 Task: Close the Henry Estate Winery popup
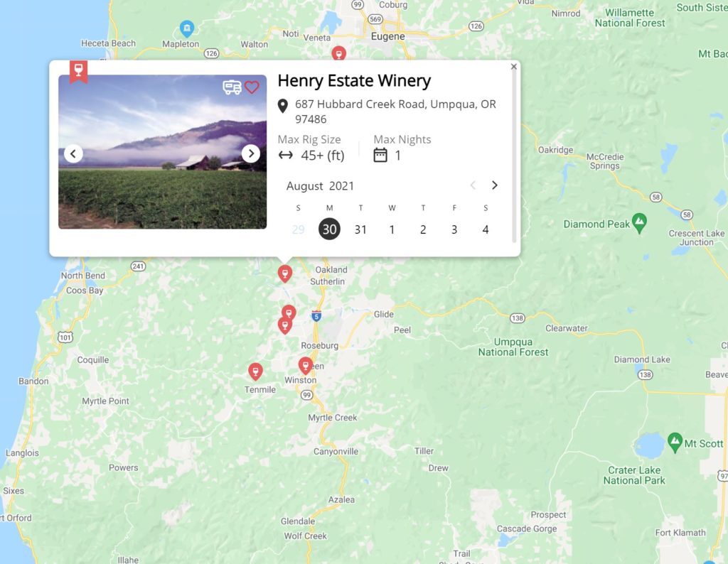click(513, 67)
